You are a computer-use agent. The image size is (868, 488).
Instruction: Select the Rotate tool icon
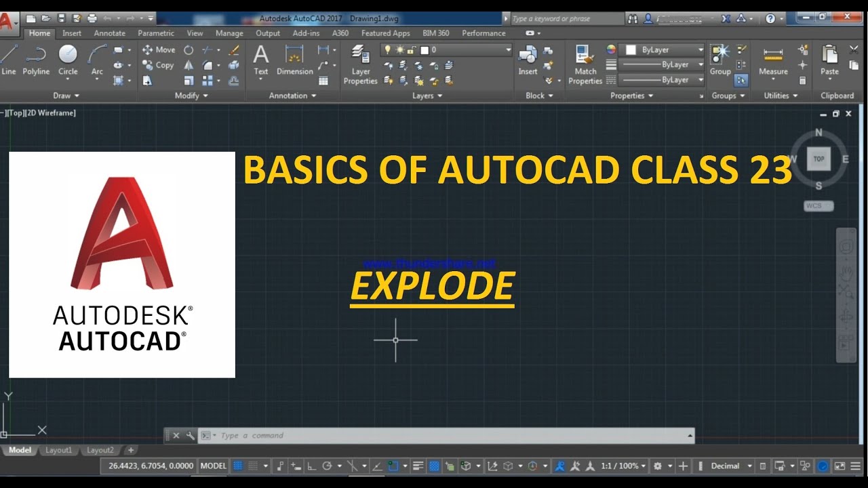coord(189,49)
